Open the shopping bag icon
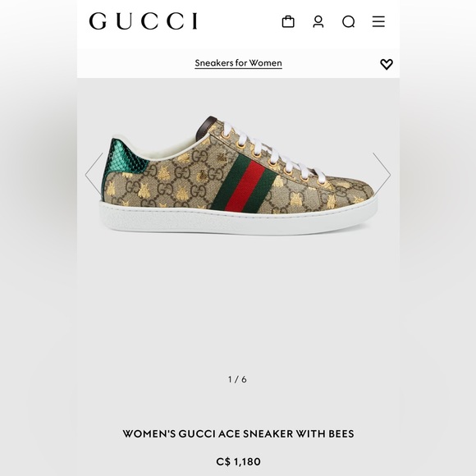Viewport: 476px width, 476px height. point(288,21)
